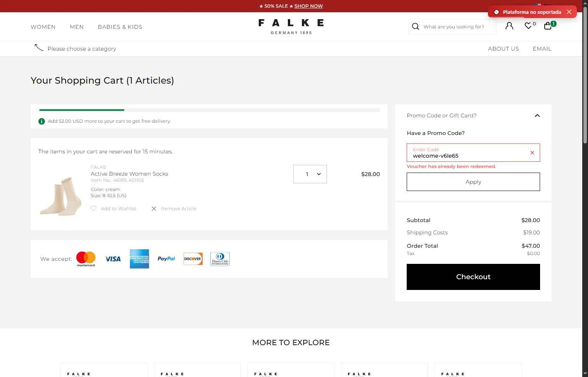Click the cream socks product thumbnail

(x=61, y=196)
